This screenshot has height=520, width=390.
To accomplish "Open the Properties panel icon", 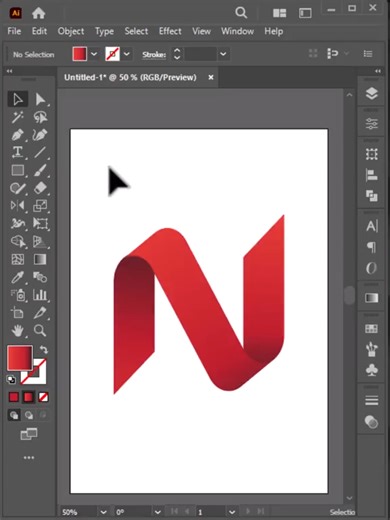I will tap(372, 124).
